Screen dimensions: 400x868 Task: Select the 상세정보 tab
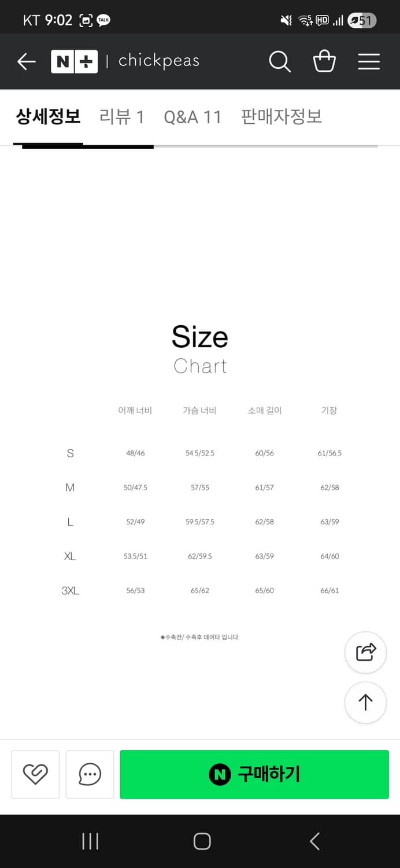pyautogui.click(x=48, y=117)
